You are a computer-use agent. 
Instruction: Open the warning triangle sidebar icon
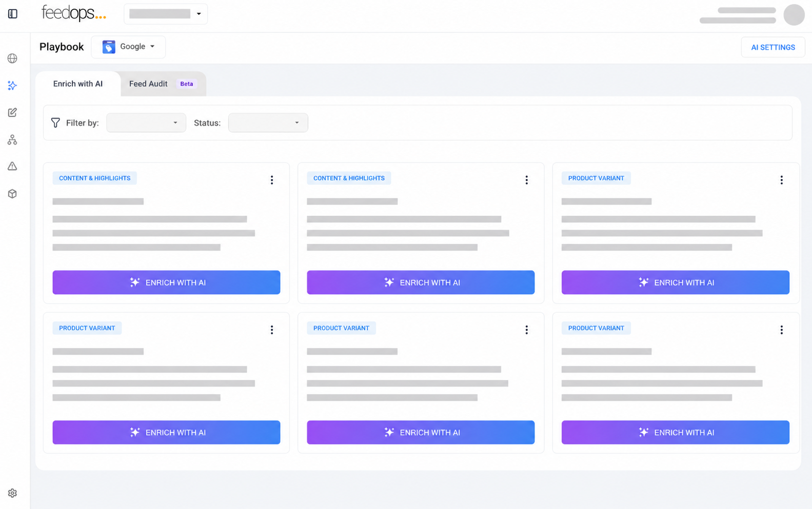(x=12, y=166)
